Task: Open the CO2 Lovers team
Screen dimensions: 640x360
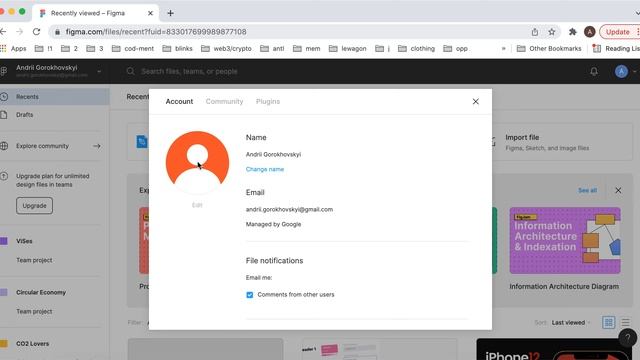Action: click(32, 344)
